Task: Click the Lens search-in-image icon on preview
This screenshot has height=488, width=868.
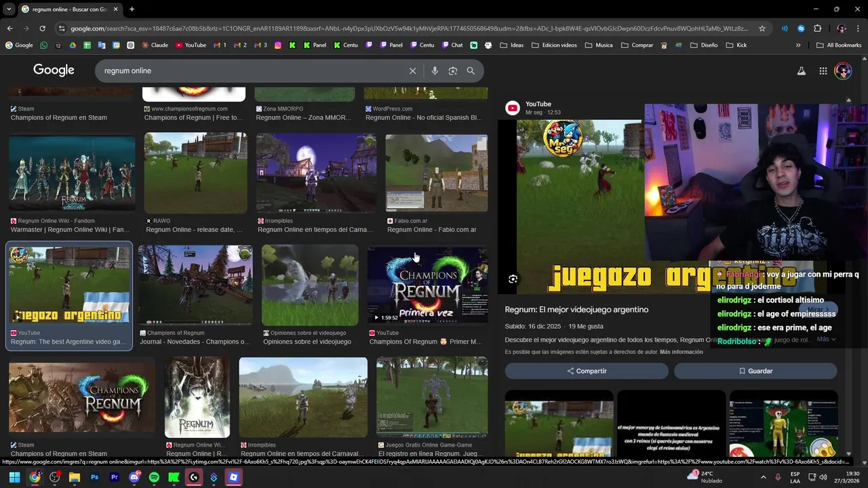Action: 513,279
